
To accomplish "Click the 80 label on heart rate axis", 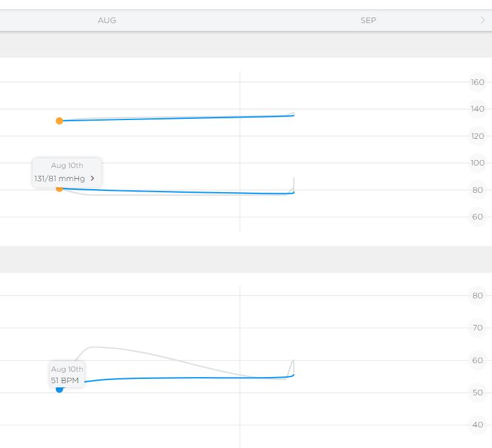I will (477, 296).
